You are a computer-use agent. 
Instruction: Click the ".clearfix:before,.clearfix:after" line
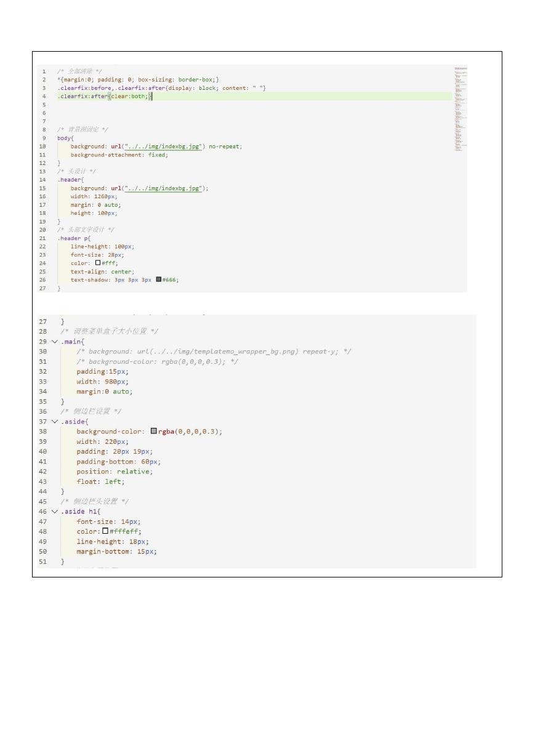(x=161, y=88)
